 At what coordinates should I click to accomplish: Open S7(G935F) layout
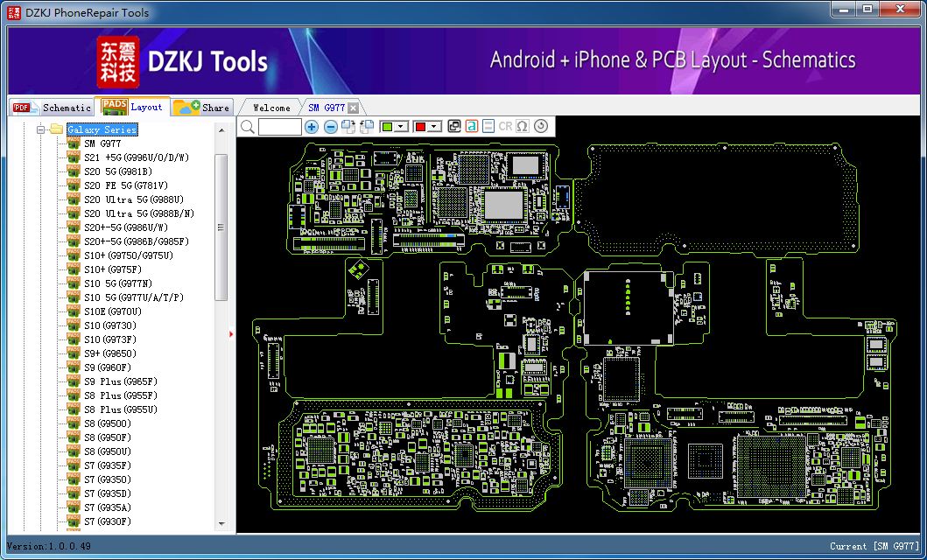[108, 465]
